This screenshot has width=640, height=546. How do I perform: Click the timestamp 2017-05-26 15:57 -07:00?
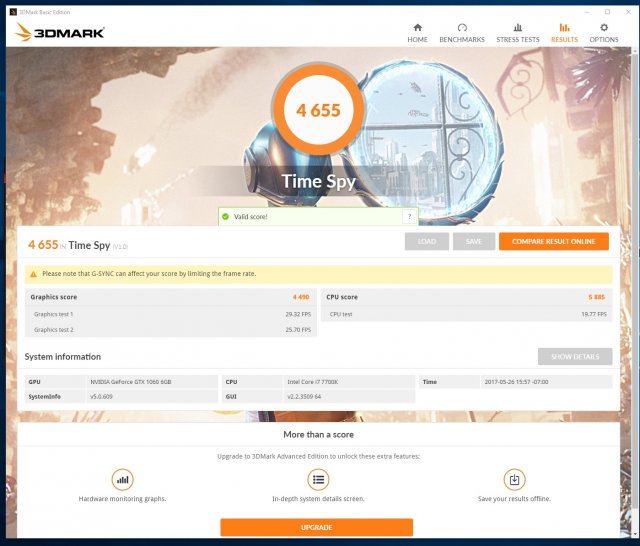click(516, 382)
